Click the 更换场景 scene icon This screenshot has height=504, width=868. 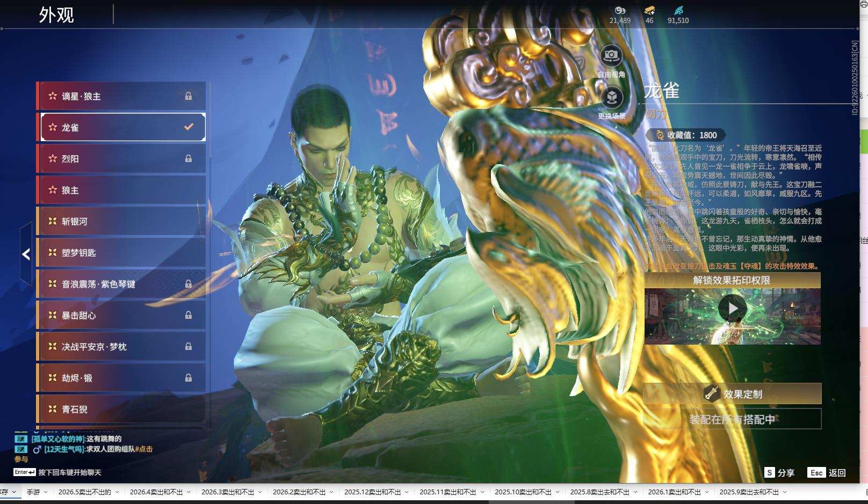(611, 97)
